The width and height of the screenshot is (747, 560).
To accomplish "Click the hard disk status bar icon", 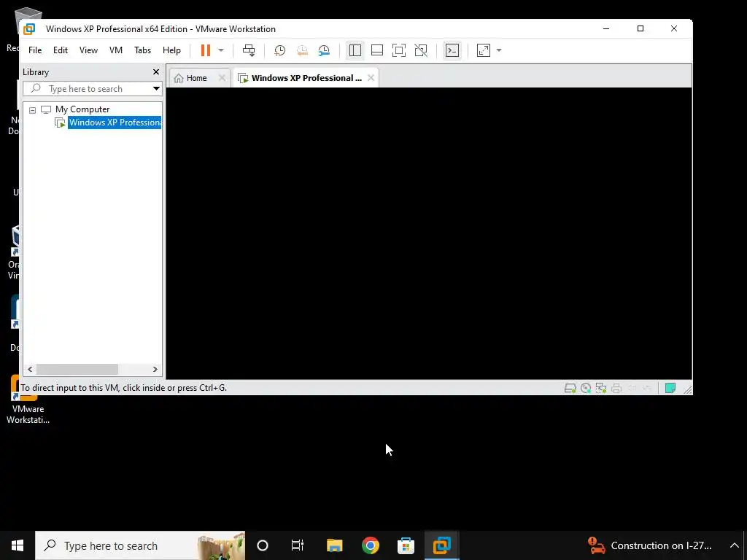I will click(x=570, y=388).
